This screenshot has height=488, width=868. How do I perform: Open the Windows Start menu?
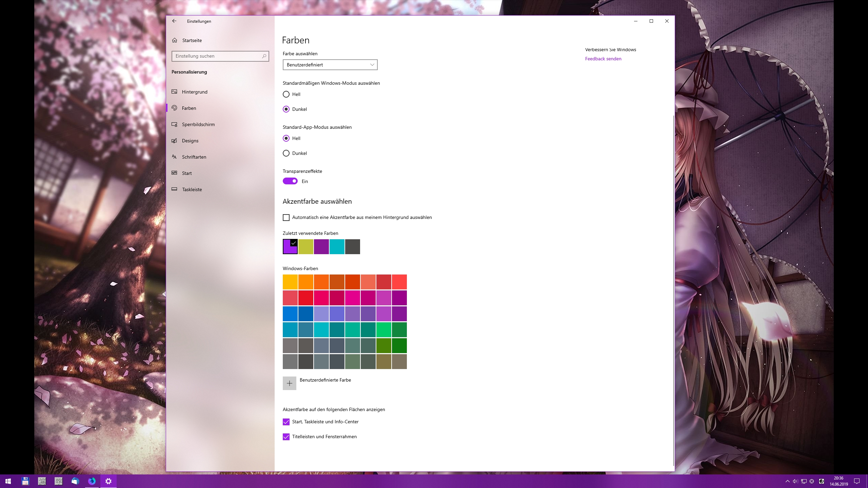click(8, 481)
